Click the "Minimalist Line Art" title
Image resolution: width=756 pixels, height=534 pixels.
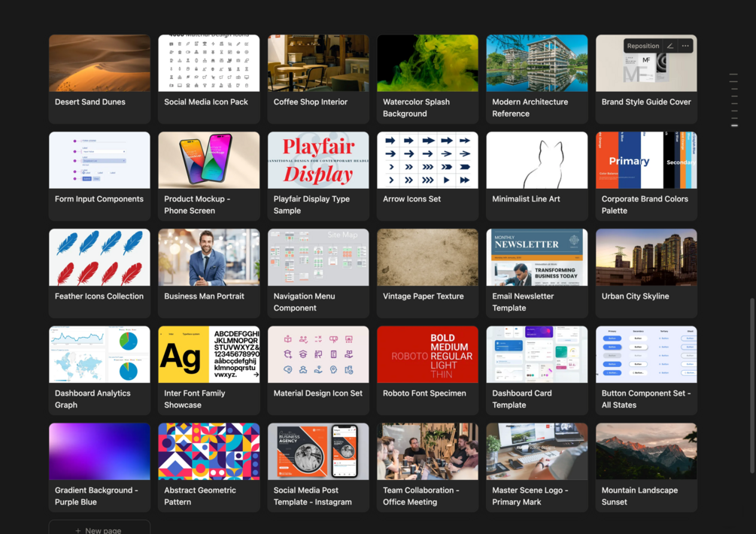pos(526,199)
